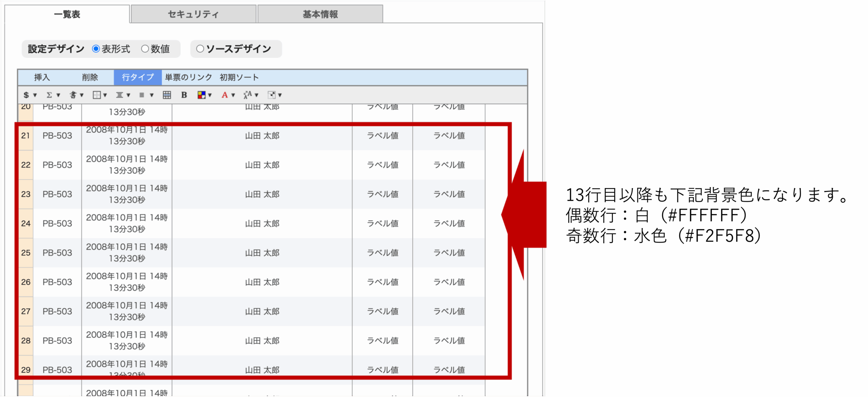868x397 pixels.
Task: Click the second ラベル値 cell in row 24
Action: [449, 223]
